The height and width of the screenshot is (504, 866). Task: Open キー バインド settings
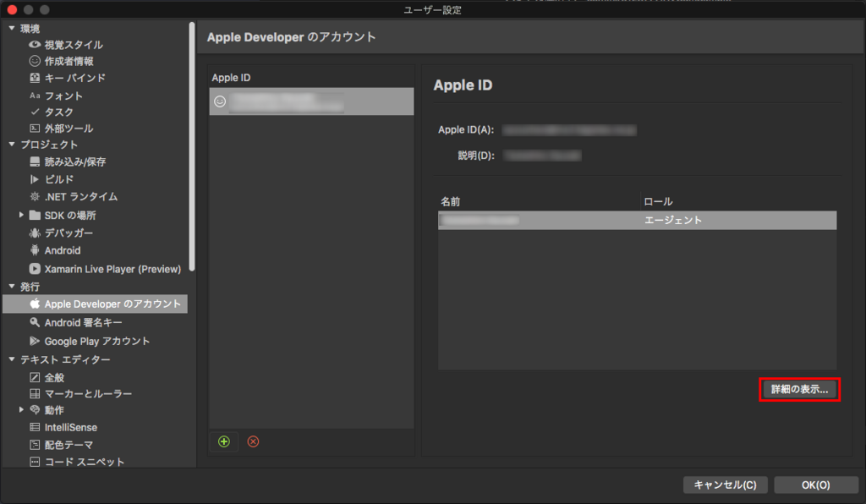pyautogui.click(x=74, y=78)
